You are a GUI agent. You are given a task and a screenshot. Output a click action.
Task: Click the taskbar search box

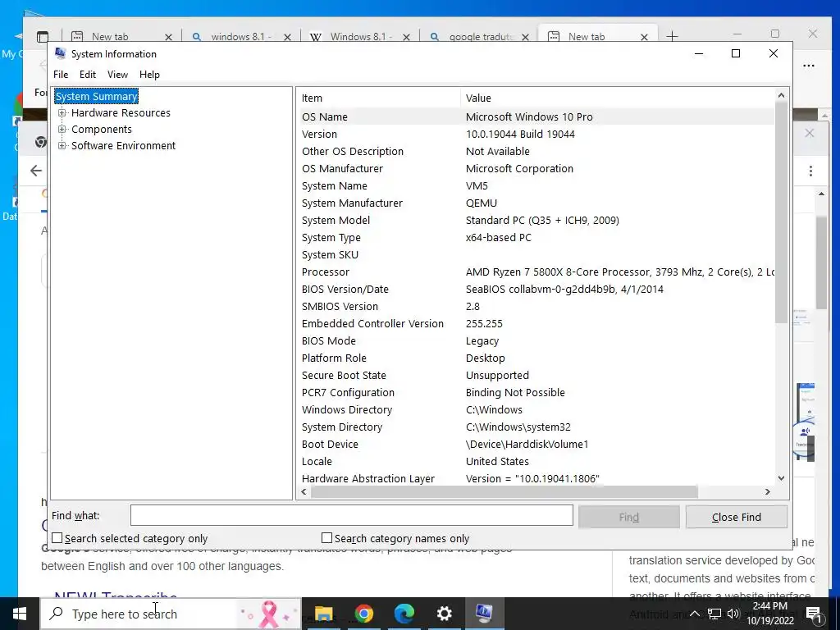click(171, 614)
